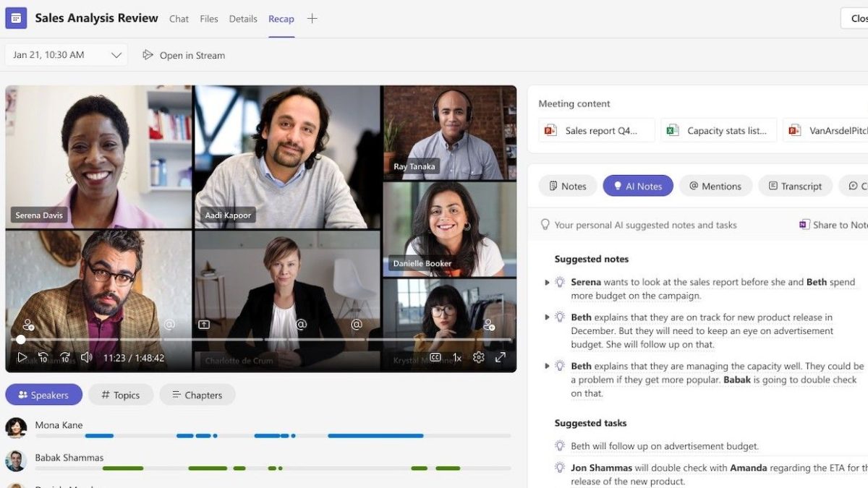Click Serena Davis video tile
This screenshot has height=488, width=868.
[x=98, y=157]
